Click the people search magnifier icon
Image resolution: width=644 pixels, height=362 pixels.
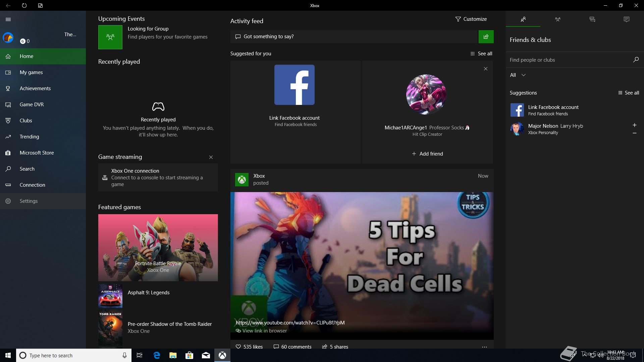(x=636, y=60)
